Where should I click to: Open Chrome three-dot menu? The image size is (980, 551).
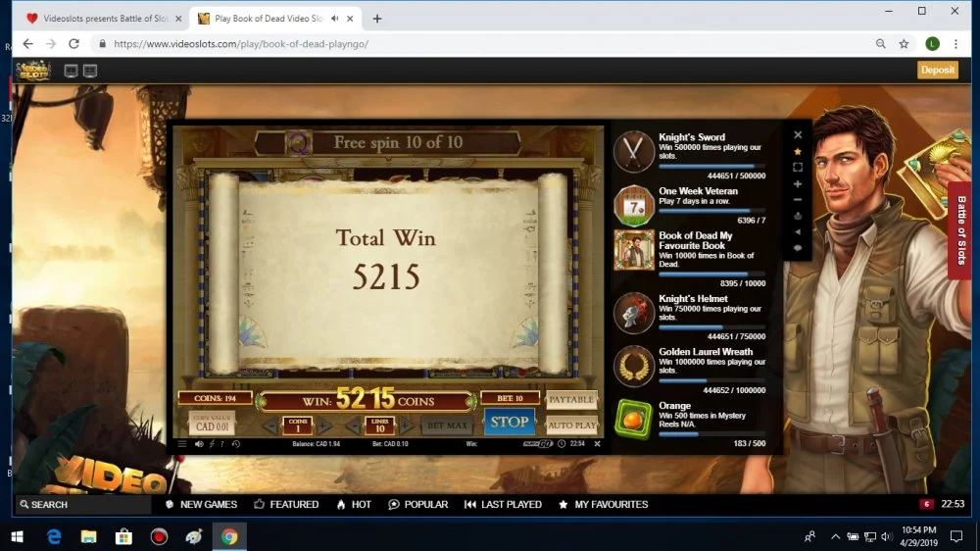tap(955, 44)
